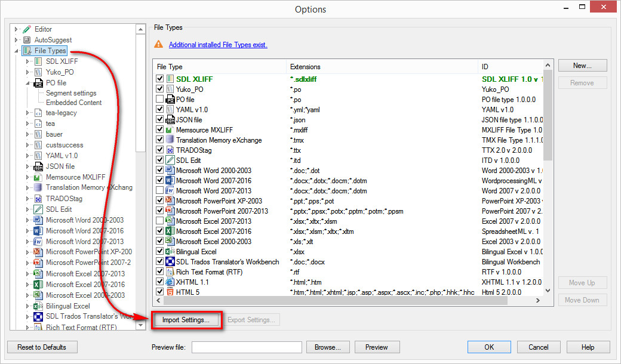Click the Memsource MXLIFF list icon
This screenshot has height=364, width=621.
[x=170, y=129]
